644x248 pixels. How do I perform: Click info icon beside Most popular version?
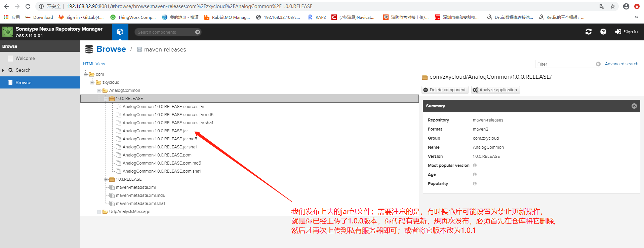point(475,166)
